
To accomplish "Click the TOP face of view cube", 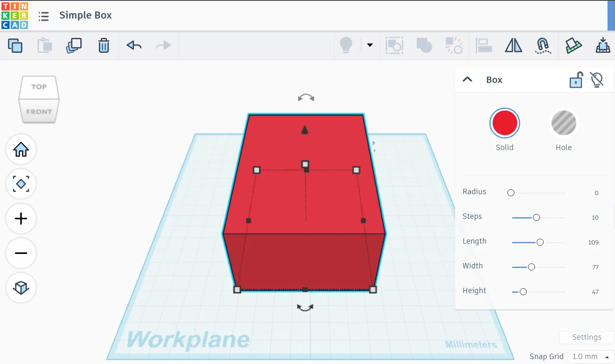I will [x=39, y=87].
